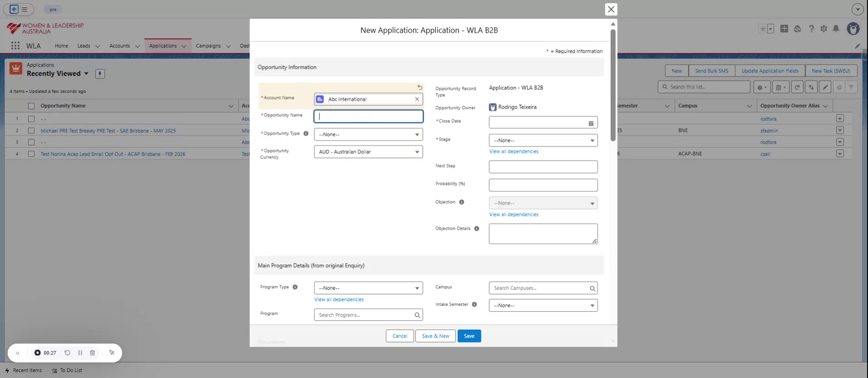Screen dimensions: 868x378
Task: Click the Close Date calendar icon
Action: [x=591, y=123]
